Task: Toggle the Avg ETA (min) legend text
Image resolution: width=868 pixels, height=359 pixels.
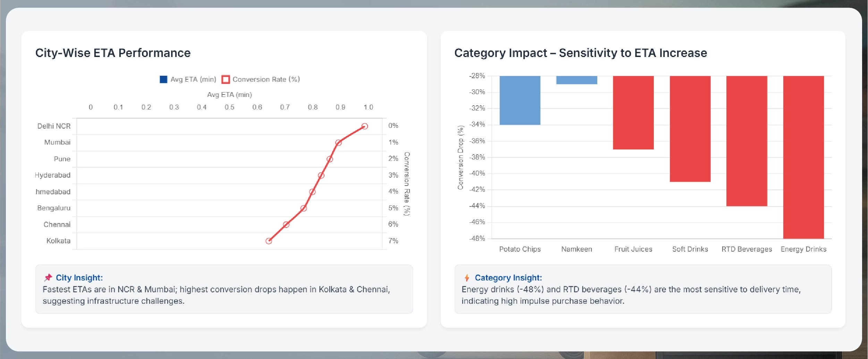Action: coord(193,79)
